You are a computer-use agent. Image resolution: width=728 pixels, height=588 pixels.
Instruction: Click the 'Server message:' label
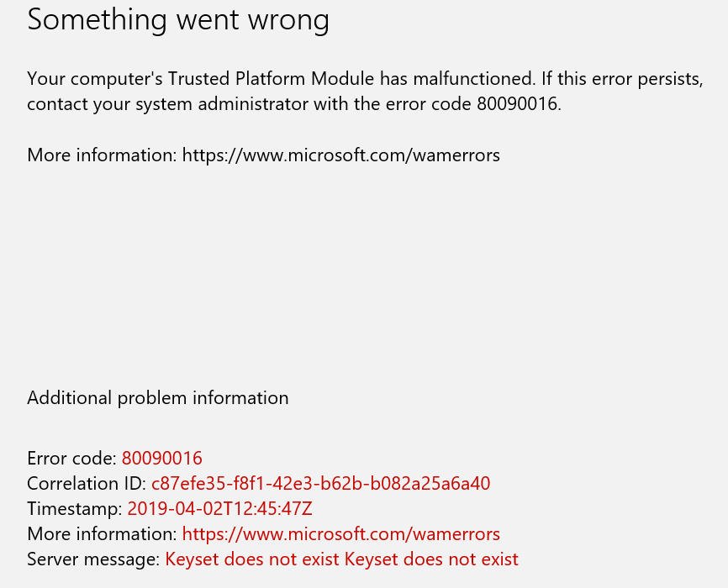[x=93, y=559]
